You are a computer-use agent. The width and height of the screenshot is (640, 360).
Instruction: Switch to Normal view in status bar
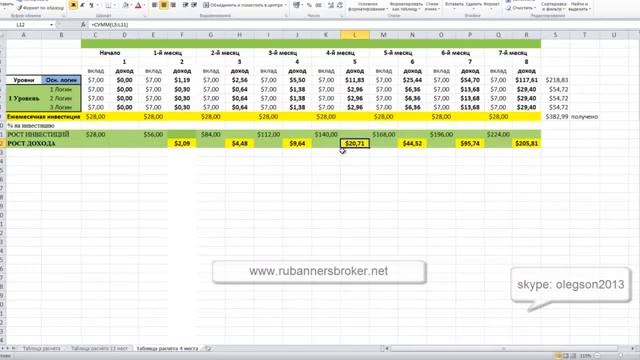[558, 356]
